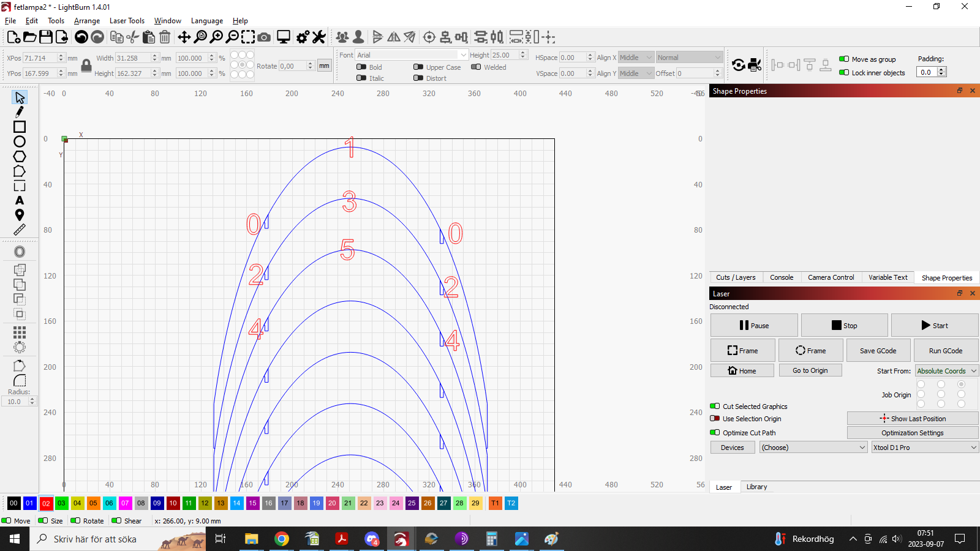Viewport: 980px width, 551px height.
Task: Open Device Settings wrench icon
Action: pyautogui.click(x=318, y=37)
